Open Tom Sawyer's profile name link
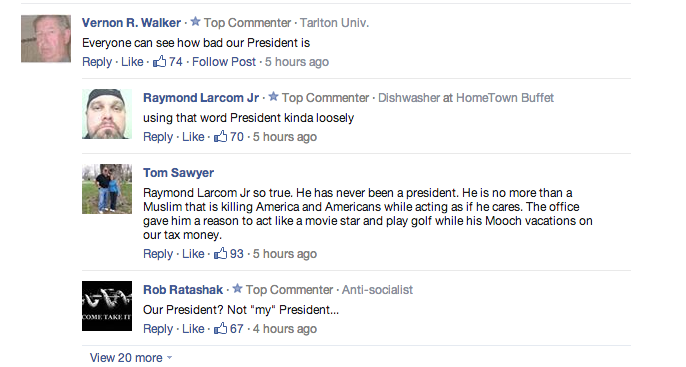Image resolution: width=686 pixels, height=367 pixels. pyautogui.click(x=178, y=173)
